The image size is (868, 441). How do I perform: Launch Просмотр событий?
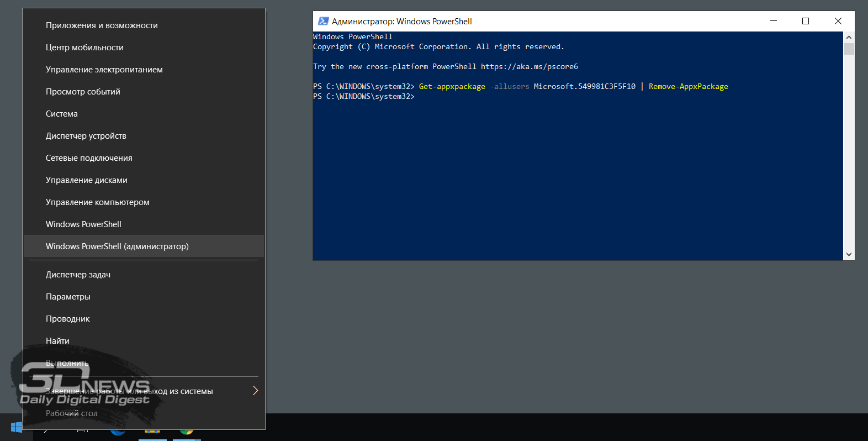pyautogui.click(x=144, y=92)
